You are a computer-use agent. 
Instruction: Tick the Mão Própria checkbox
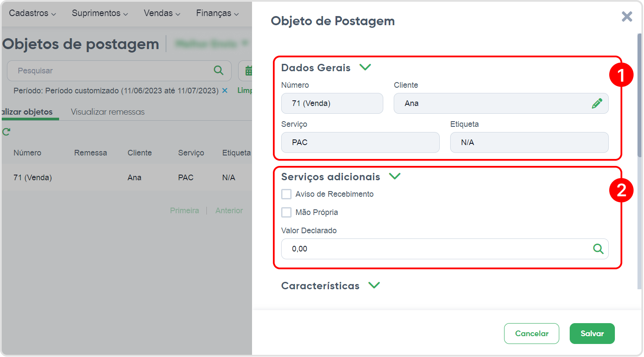pyautogui.click(x=286, y=212)
